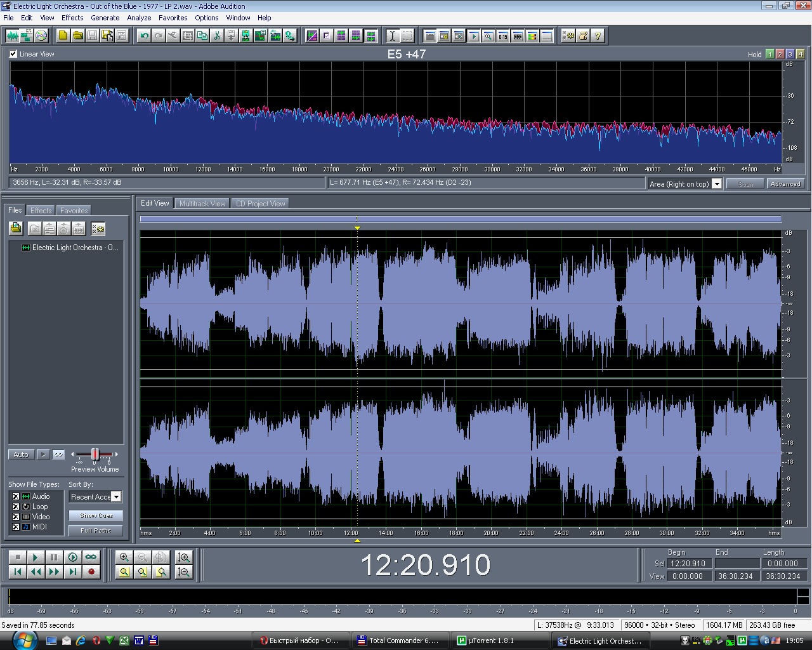Play from cursor to end with the circled play button
The width and height of the screenshot is (812, 650).
pos(73,557)
